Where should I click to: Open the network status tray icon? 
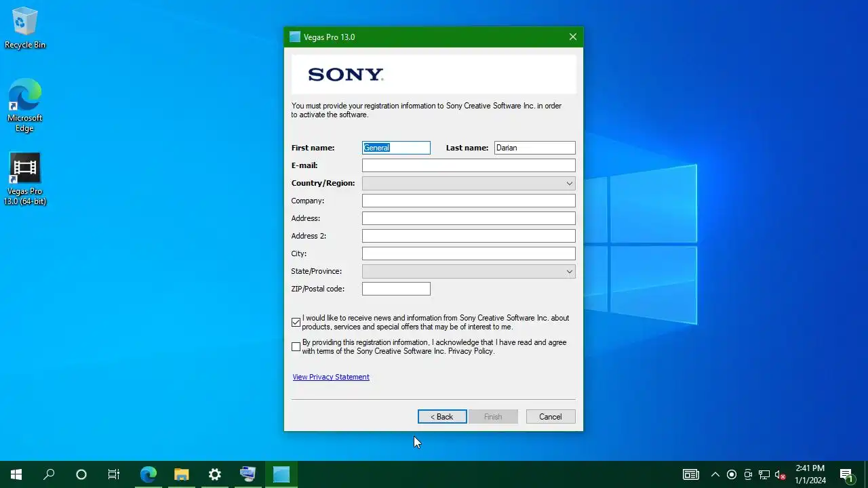click(x=764, y=474)
